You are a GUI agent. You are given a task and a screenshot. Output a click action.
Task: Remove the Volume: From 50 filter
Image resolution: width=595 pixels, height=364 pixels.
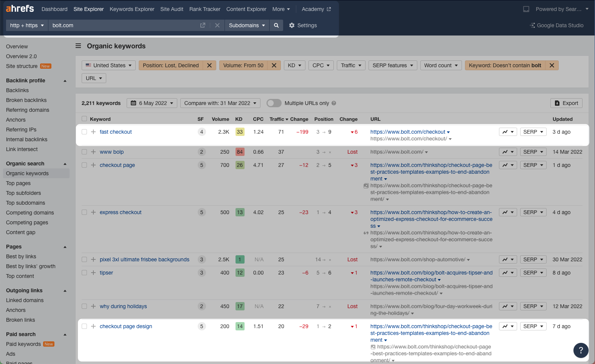274,65
